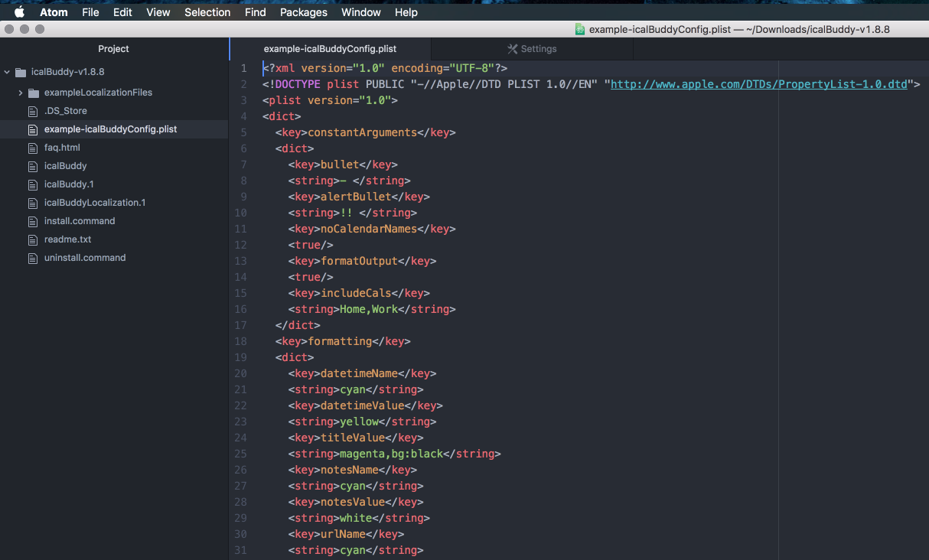Image resolution: width=929 pixels, height=560 pixels.
Task: Click the Home,Work string value
Action: [369, 309]
